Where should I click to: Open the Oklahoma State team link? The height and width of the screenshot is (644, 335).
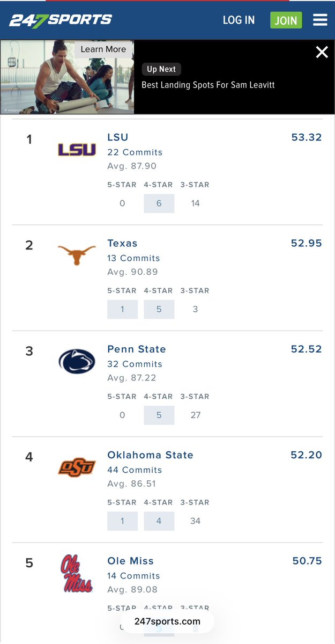click(x=150, y=455)
